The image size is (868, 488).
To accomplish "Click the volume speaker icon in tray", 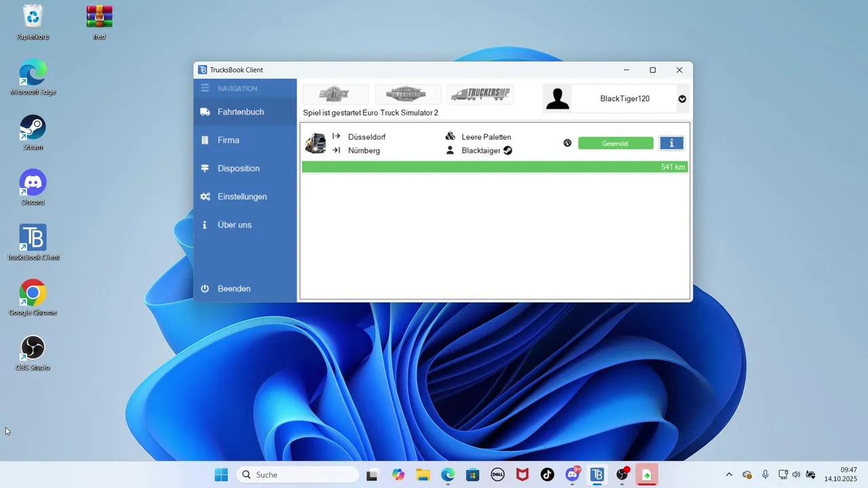I will pos(796,475).
